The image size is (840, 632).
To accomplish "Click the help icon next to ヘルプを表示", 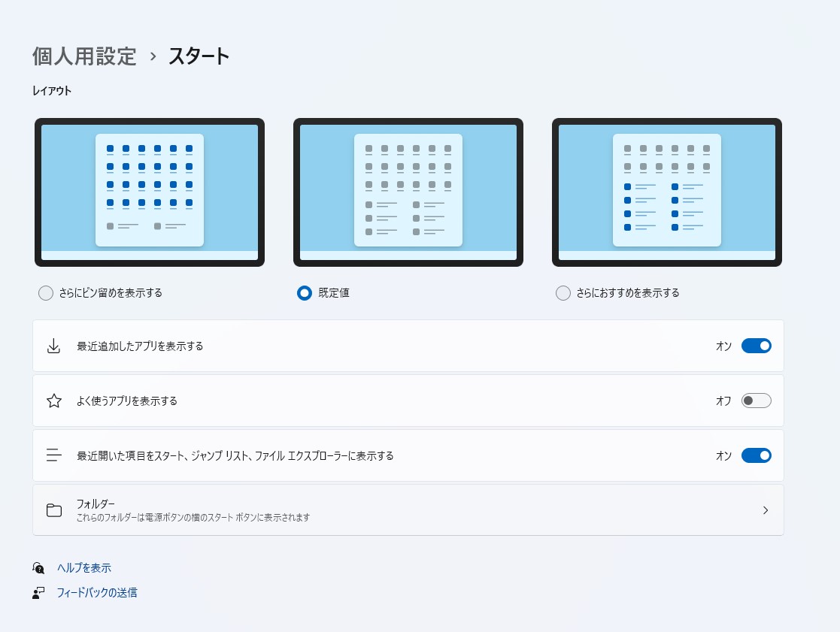I will coord(38,567).
